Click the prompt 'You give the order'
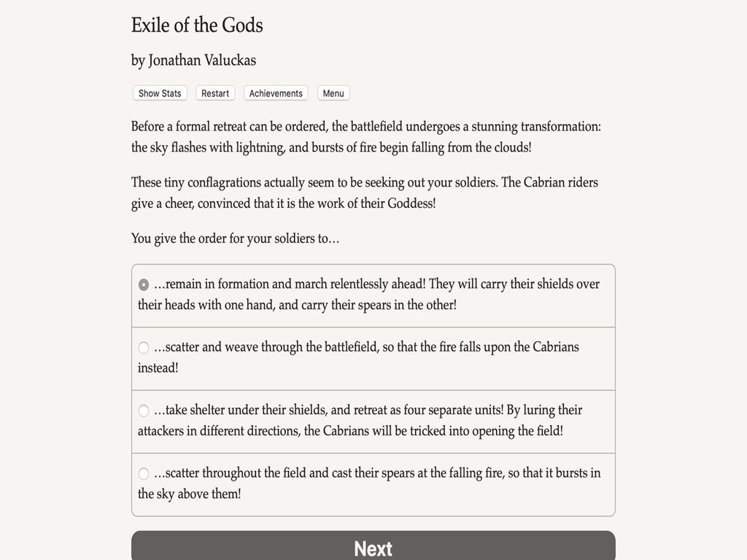 236,238
